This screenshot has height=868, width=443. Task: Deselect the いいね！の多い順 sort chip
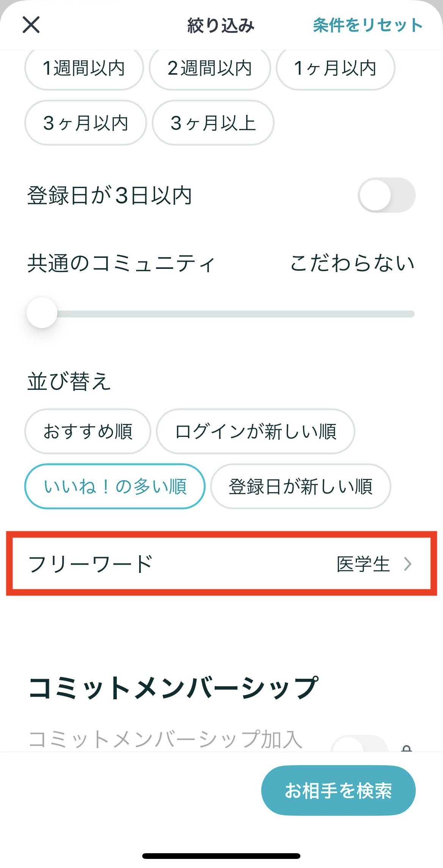[115, 486]
